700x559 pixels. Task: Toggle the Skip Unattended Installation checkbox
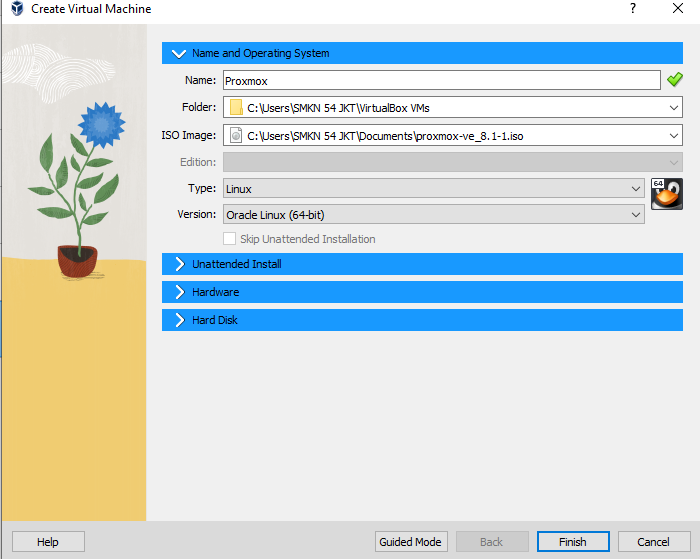click(229, 238)
